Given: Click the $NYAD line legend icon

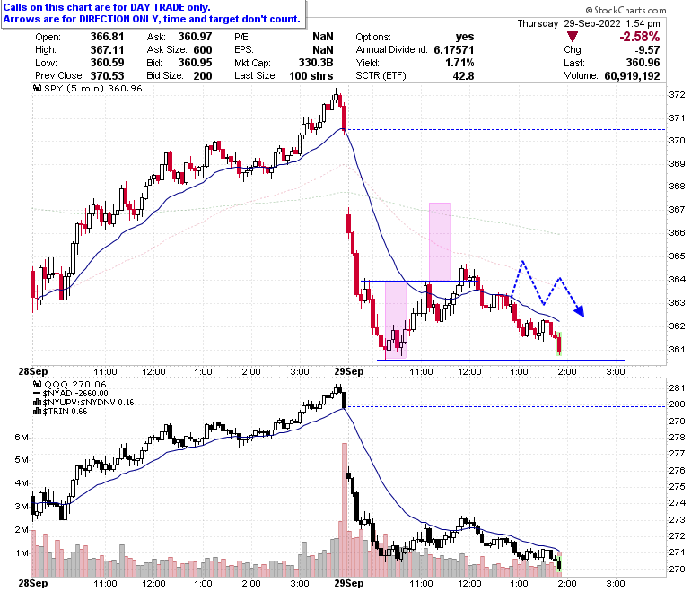Looking at the screenshot, I should (37, 394).
